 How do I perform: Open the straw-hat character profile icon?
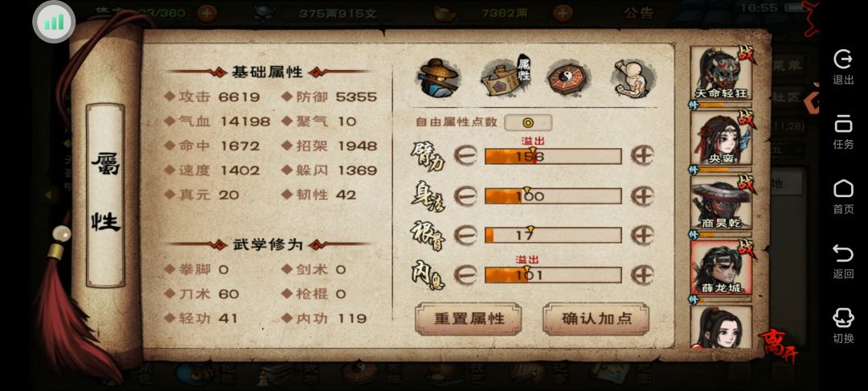point(436,78)
